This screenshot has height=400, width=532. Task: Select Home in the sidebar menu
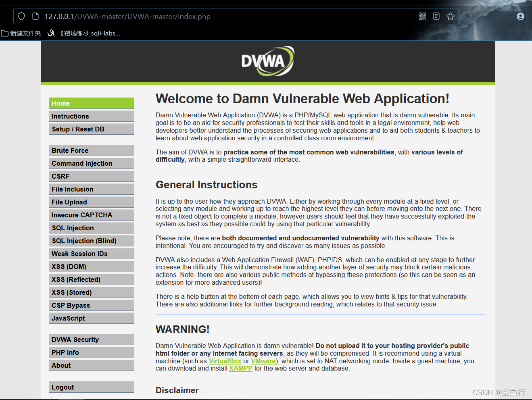point(92,103)
